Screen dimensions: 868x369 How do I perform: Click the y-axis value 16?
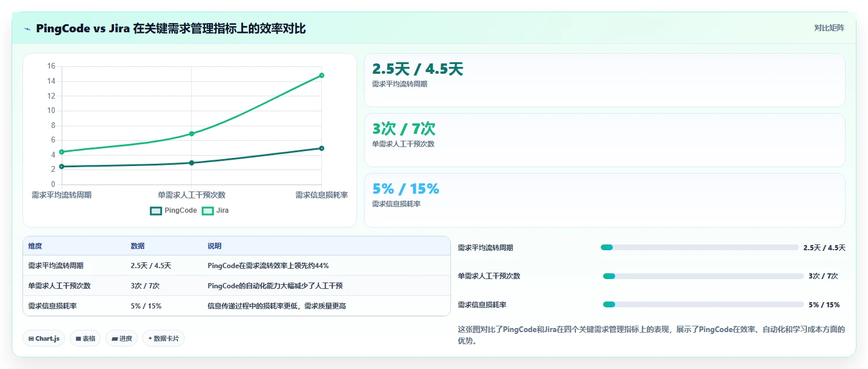point(51,66)
